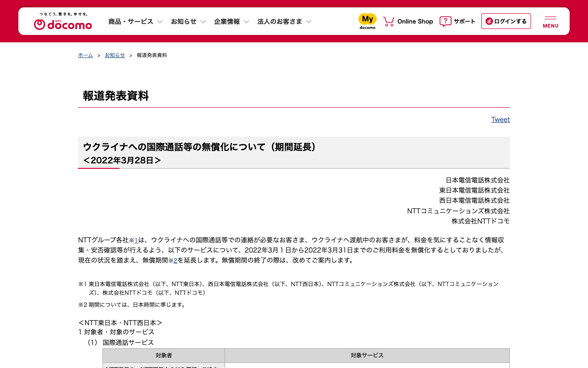588x368 pixels.
Task: Click the ログインする button
Action: tap(506, 21)
